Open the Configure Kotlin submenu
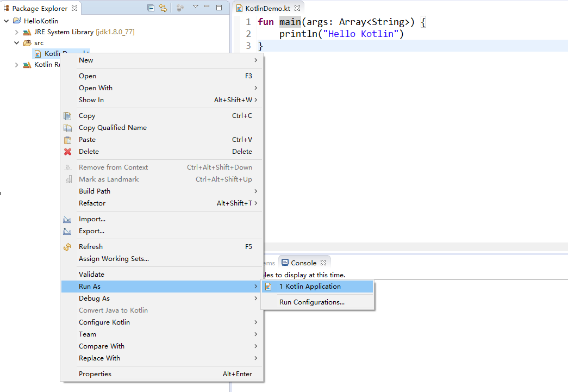This screenshot has width=568, height=392. (161, 322)
